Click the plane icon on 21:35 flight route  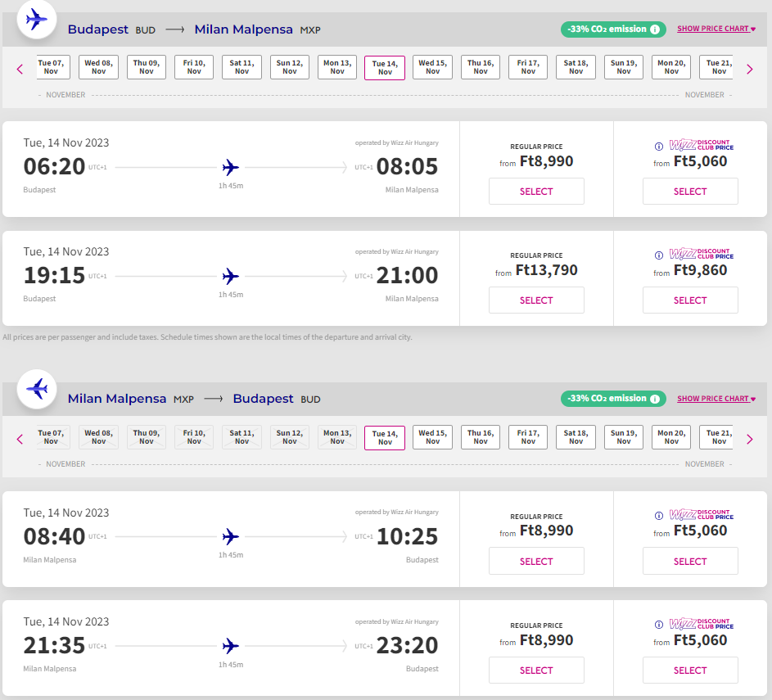(x=230, y=646)
